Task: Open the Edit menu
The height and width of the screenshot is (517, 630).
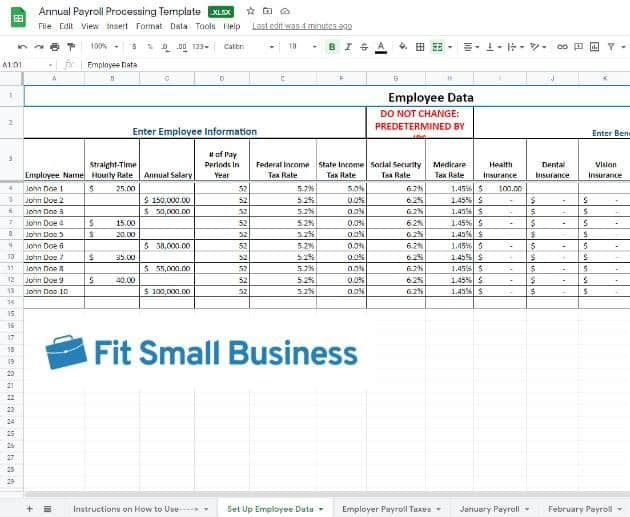Action: [66, 26]
